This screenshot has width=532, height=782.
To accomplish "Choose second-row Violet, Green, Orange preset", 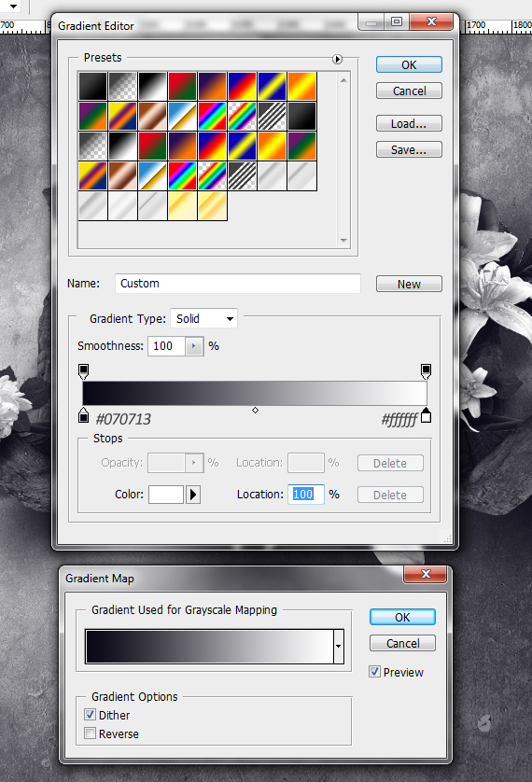I will click(x=92, y=117).
